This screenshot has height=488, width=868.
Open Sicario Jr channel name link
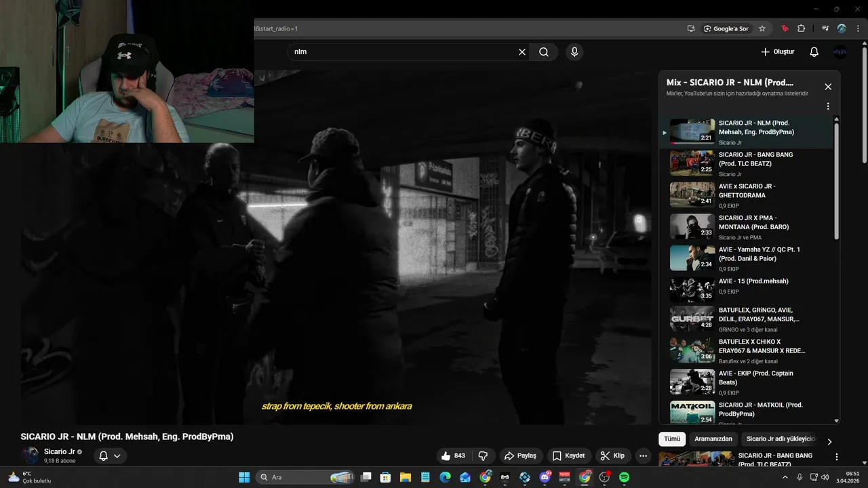click(x=60, y=452)
